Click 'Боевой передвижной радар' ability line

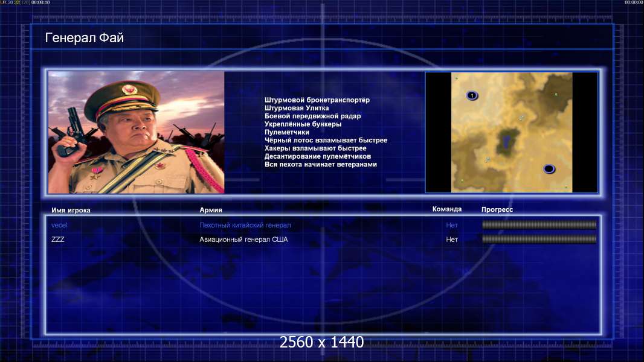[312, 116]
